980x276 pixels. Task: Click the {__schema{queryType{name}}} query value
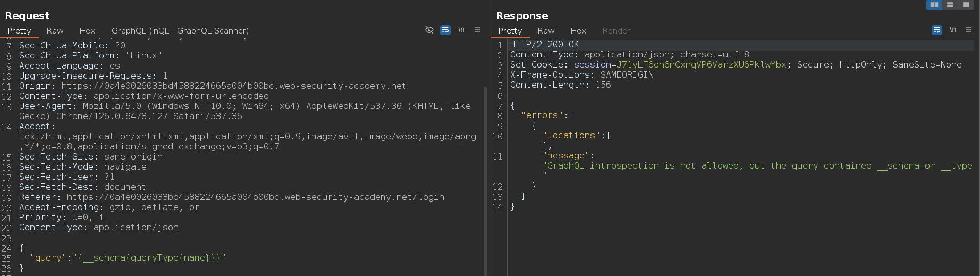(149, 258)
